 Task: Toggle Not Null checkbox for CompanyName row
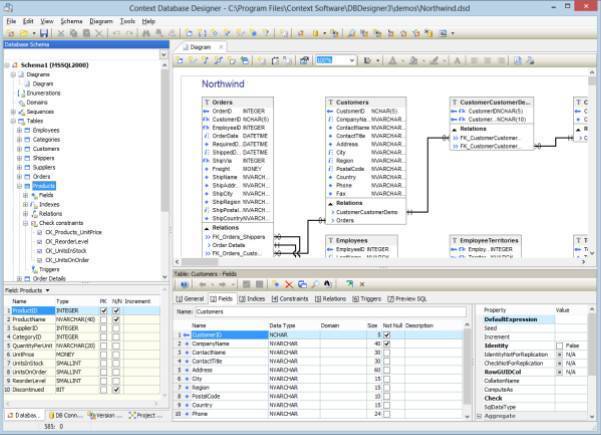tap(387, 343)
